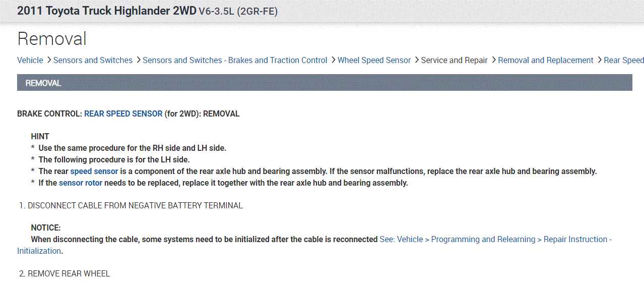Open 'Sensors and Switches - Brakes and Traction Control' breadcrumb
This screenshot has height=282, width=644.
(235, 60)
